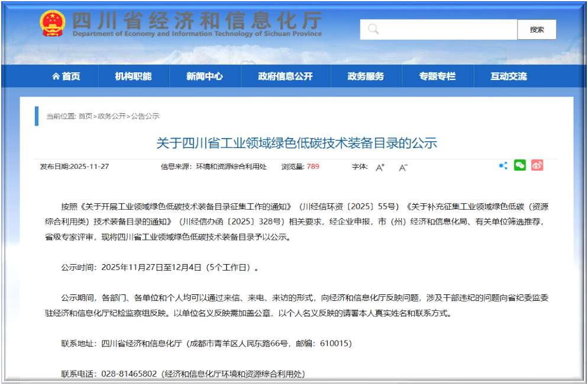Viewport: 588px width, 385px height.
Task: Click the 公告公示 breadcrumb link
Action: (x=145, y=116)
